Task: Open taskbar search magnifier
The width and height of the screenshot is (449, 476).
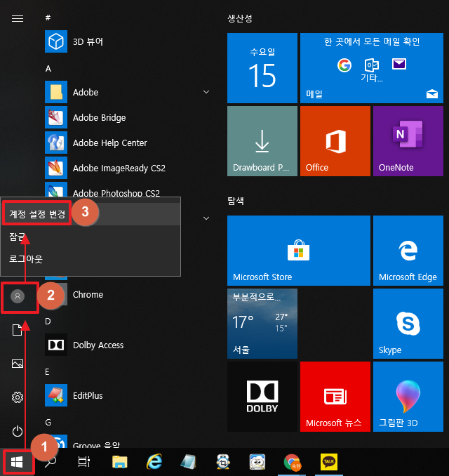Action: pos(51,462)
